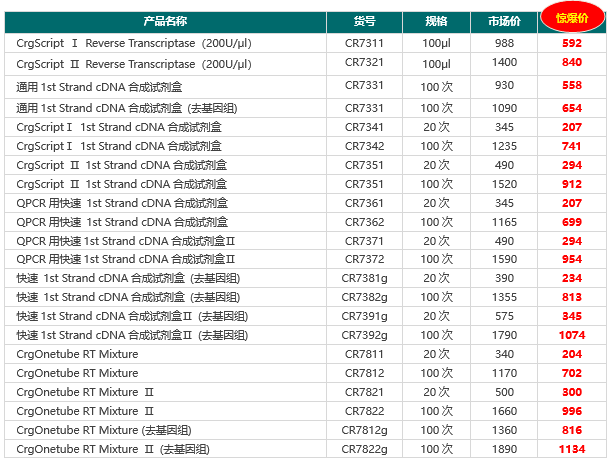The width and height of the screenshot is (611, 465).
Task: Click product code CR7341
Action: coord(364,127)
